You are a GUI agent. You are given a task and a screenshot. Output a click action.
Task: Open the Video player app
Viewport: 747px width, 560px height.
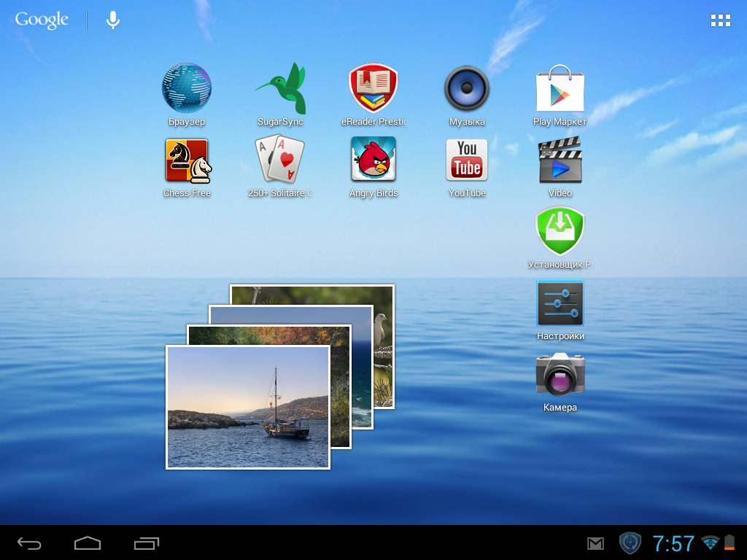(560, 160)
